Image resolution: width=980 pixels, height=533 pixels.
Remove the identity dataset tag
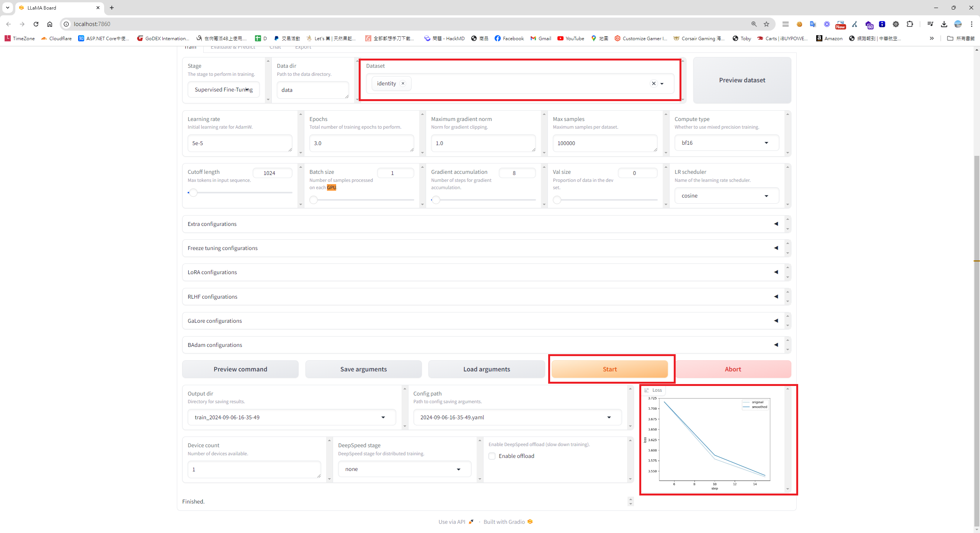(x=403, y=83)
